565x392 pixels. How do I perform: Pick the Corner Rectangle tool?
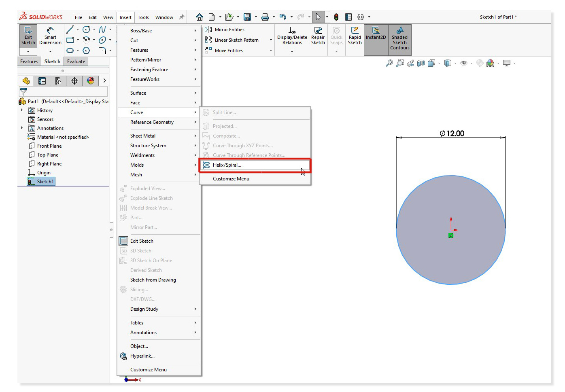[x=70, y=40]
